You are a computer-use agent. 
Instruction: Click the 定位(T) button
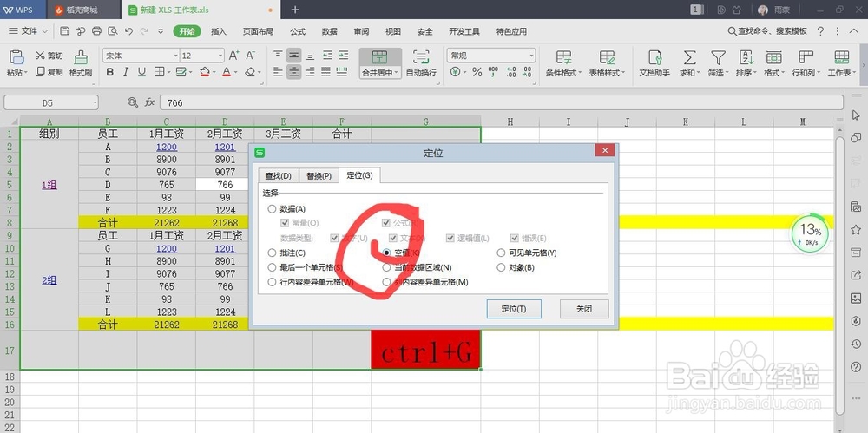pyautogui.click(x=514, y=309)
